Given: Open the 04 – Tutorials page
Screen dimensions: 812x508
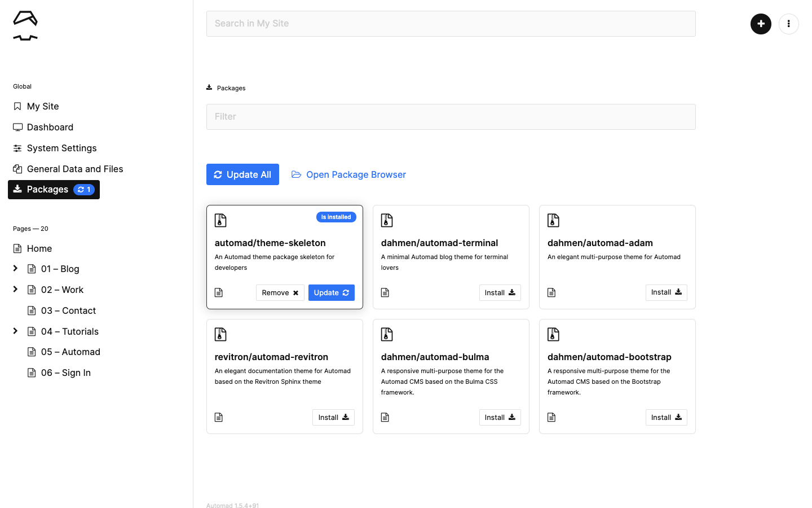Looking at the screenshot, I should pos(63,332).
